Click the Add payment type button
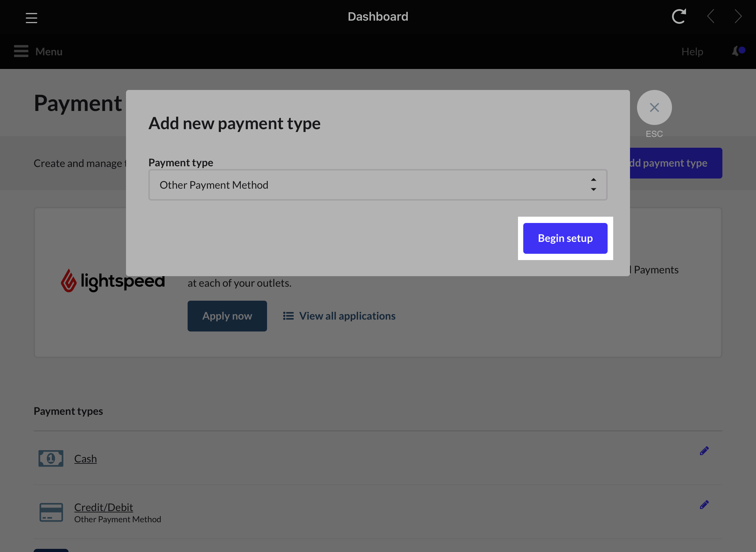The height and width of the screenshot is (552, 756). (x=676, y=163)
